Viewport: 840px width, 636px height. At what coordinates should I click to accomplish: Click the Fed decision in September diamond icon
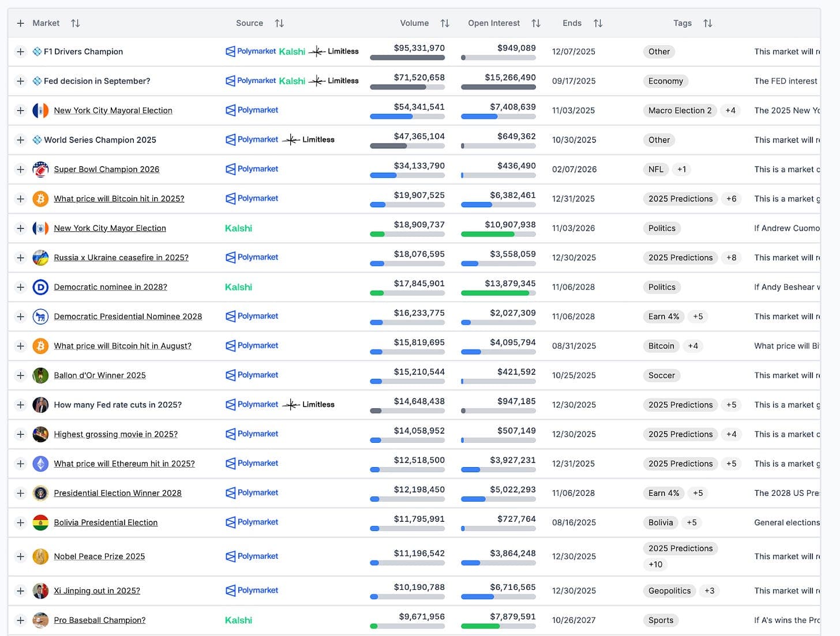pyautogui.click(x=37, y=81)
